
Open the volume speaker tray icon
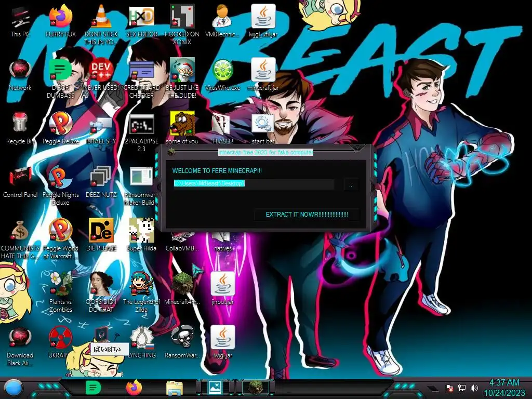pyautogui.click(x=474, y=388)
